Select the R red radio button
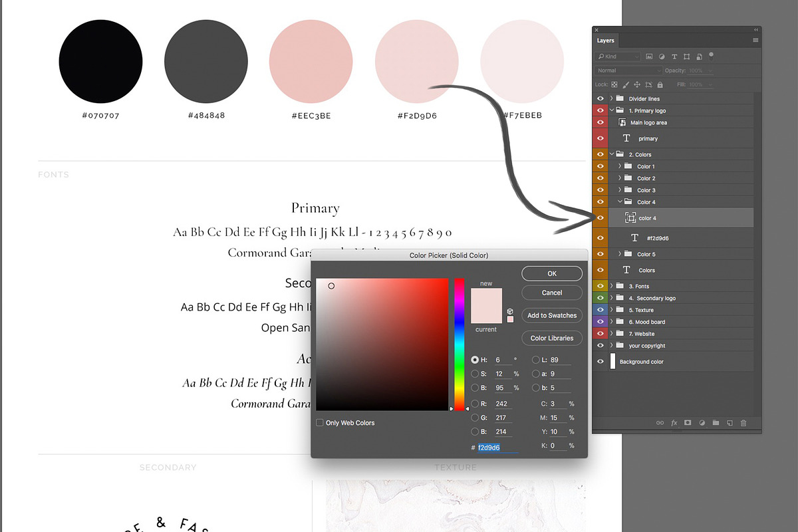 click(475, 404)
